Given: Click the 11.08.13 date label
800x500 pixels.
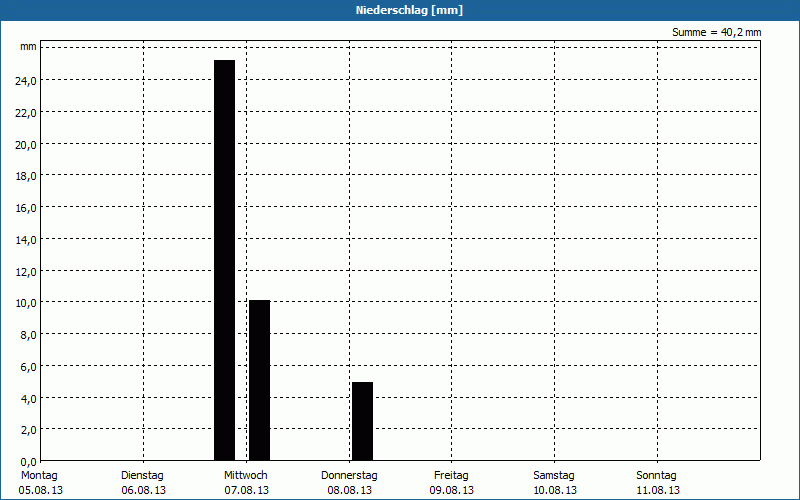Looking at the screenshot, I should tap(658, 490).
